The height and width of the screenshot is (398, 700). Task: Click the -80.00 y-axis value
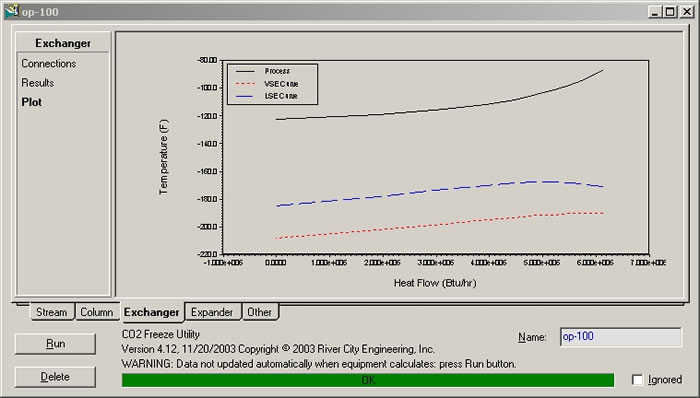click(x=207, y=60)
